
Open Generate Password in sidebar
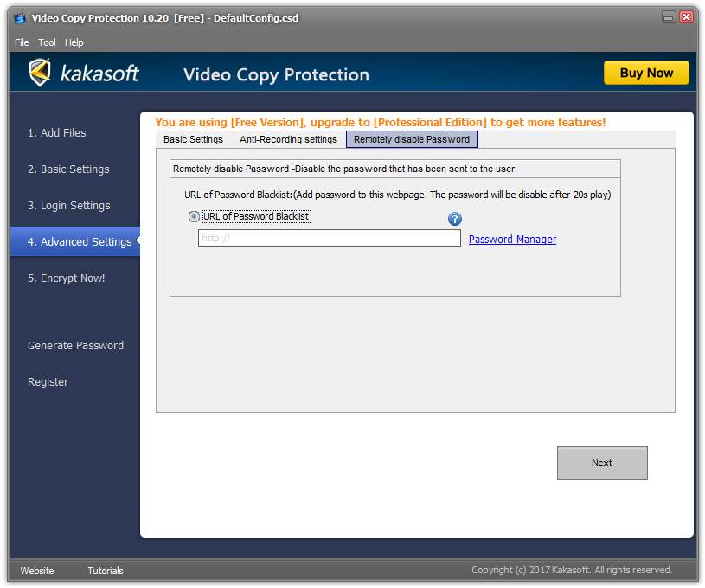75,346
